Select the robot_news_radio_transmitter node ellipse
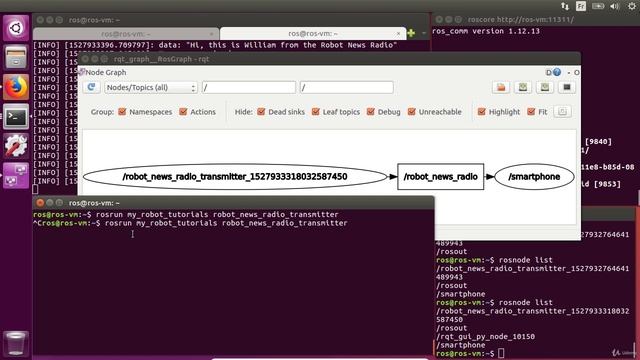640x360 pixels. tap(235, 177)
